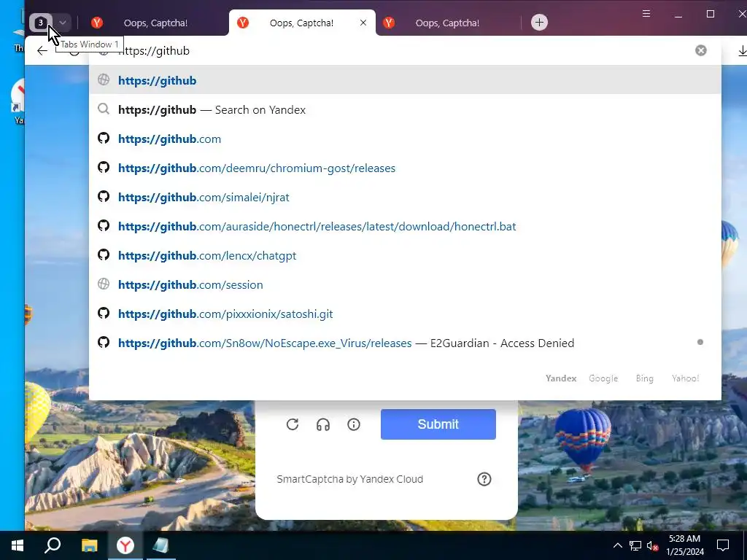The height and width of the screenshot is (560, 747).
Task: Open the browser hamburger menu
Action: point(646,13)
